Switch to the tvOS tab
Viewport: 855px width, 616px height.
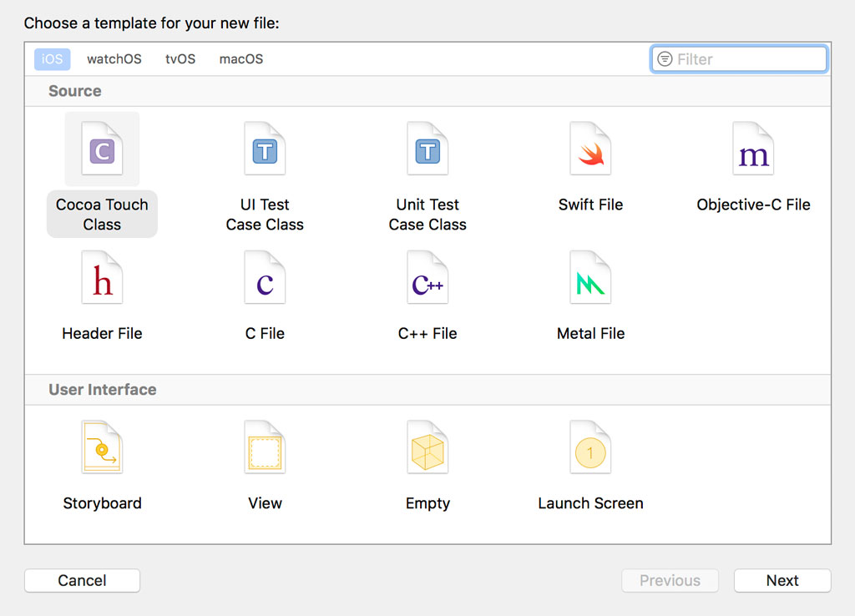[x=180, y=58]
